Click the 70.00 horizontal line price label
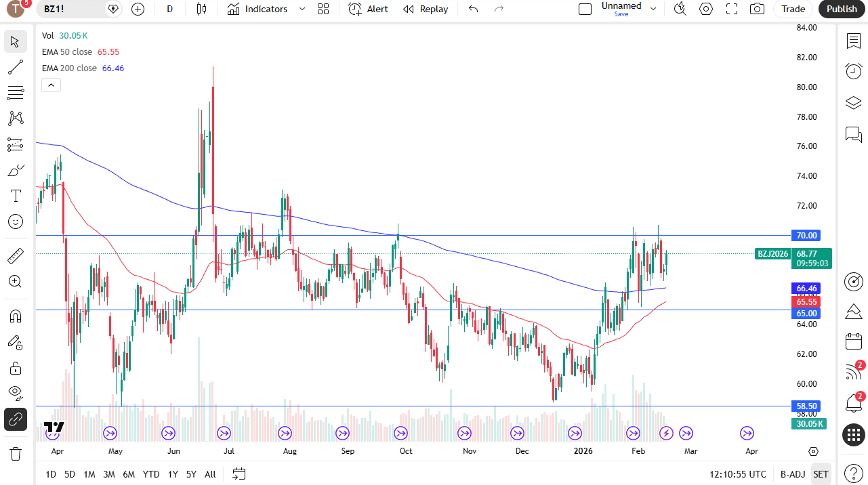 [806, 236]
